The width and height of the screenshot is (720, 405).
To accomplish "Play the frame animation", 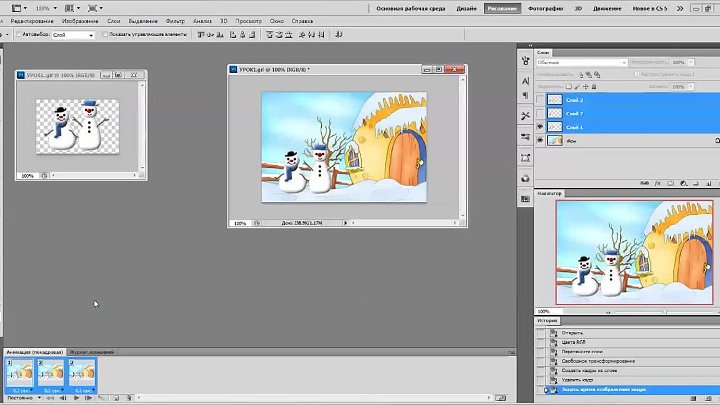I will (x=76, y=398).
